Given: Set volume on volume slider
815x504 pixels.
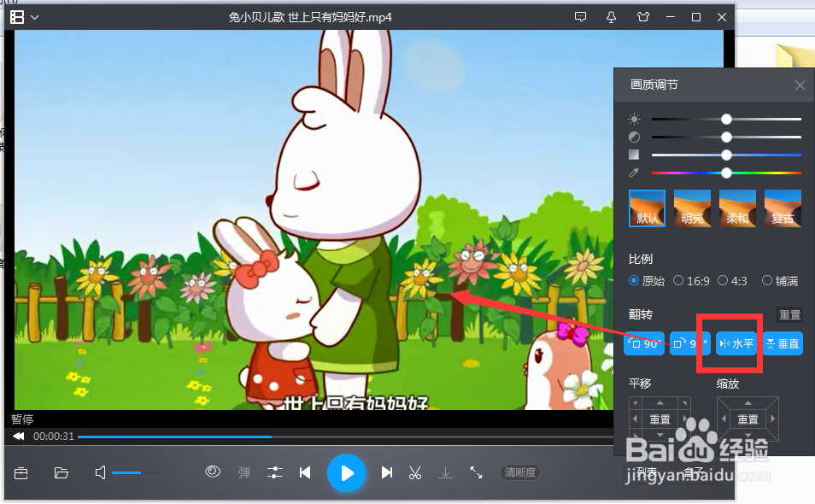Looking at the screenshot, I should [136, 473].
